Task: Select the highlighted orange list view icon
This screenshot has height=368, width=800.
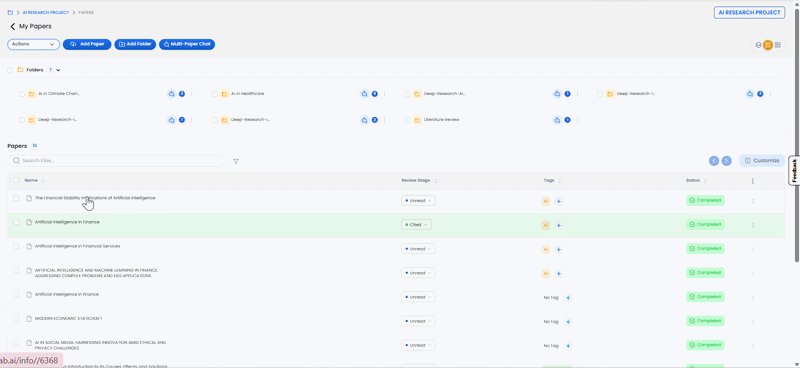Action: tap(768, 45)
